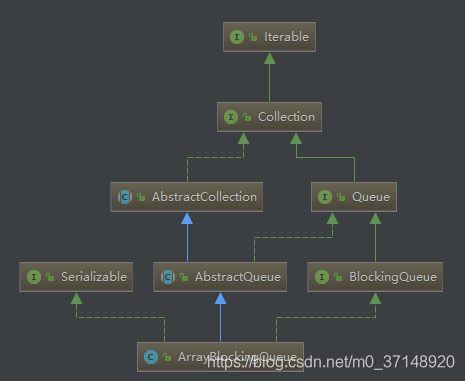
Task: Click the Serializable label text
Action: 94,277
